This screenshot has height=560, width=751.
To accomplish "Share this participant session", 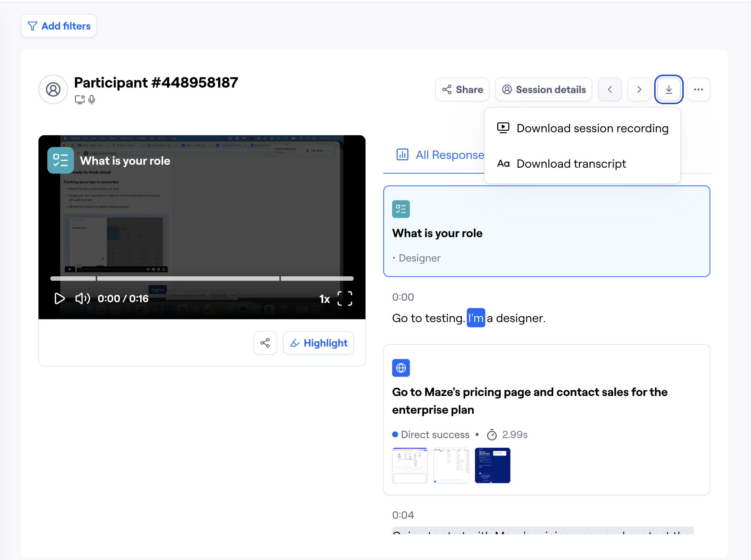I will pos(462,89).
